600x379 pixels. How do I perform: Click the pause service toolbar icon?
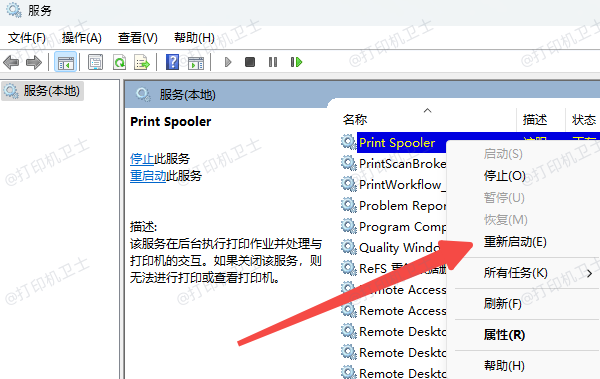(x=273, y=62)
